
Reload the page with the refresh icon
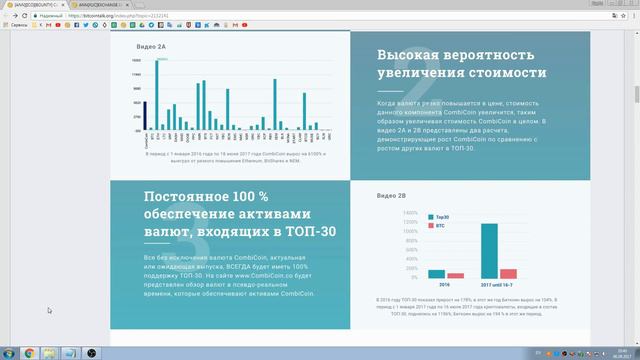pyautogui.click(x=24, y=16)
